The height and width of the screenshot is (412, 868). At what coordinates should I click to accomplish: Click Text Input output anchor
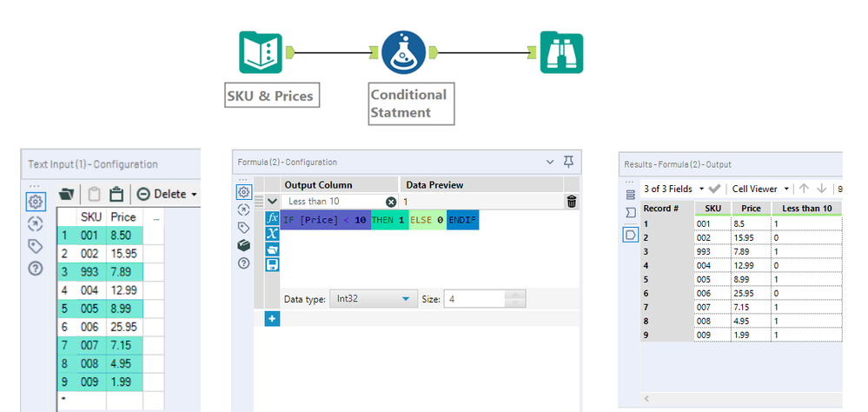point(290,53)
